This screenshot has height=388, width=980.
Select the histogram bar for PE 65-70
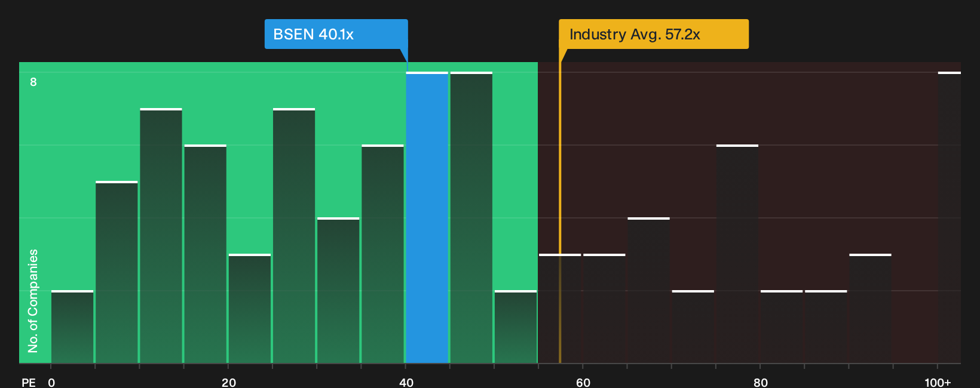tap(648, 291)
